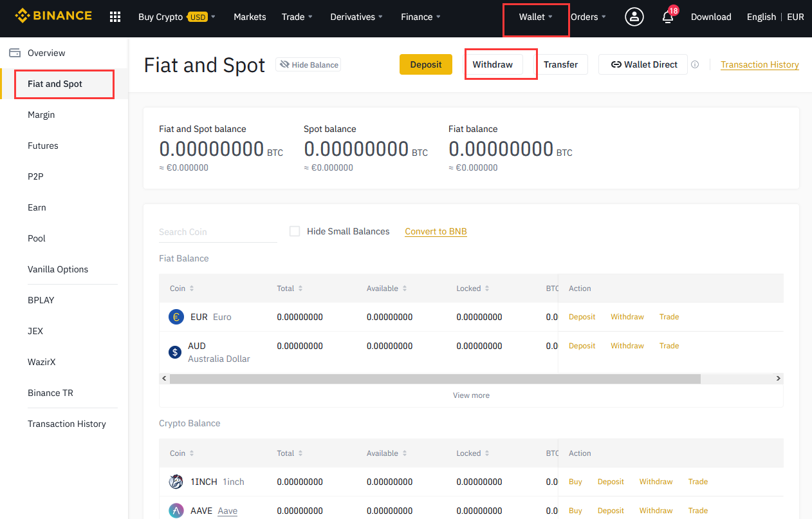The height and width of the screenshot is (519, 812).
Task: Enable Hide Small Balances checkbox
Action: click(x=295, y=231)
